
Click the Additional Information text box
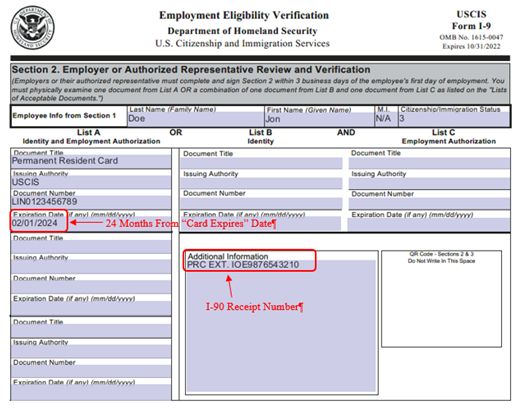[281, 326]
